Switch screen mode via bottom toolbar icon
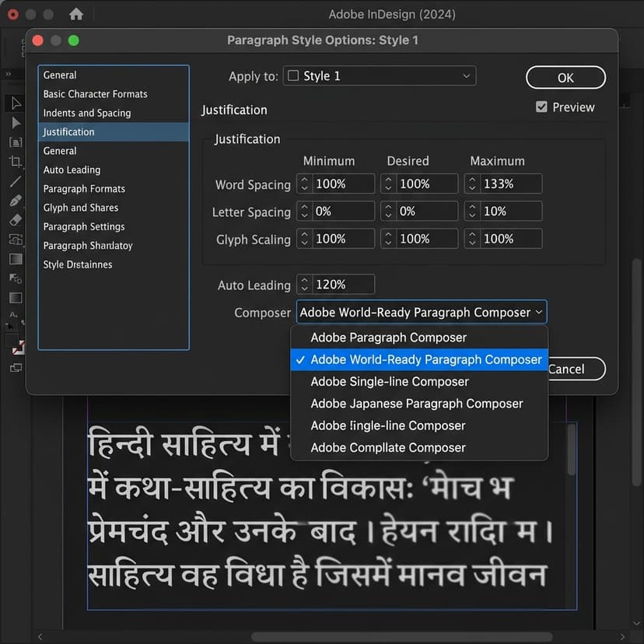Viewport: 644px width, 644px height. pos(16,368)
